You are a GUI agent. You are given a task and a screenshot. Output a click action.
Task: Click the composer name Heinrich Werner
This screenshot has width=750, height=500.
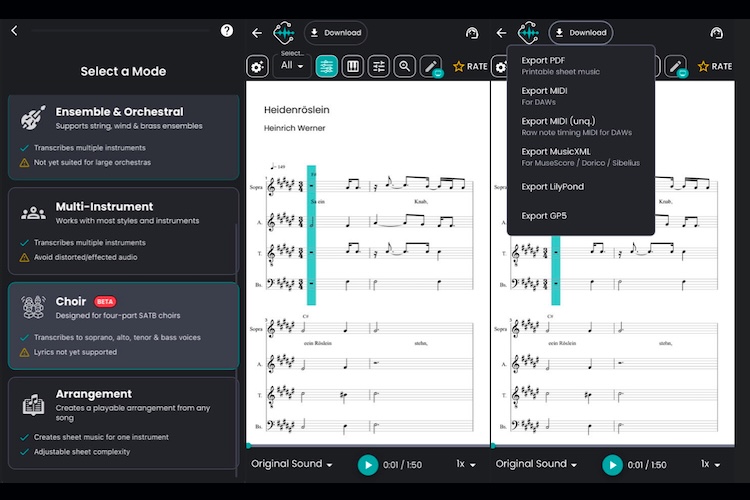295,128
